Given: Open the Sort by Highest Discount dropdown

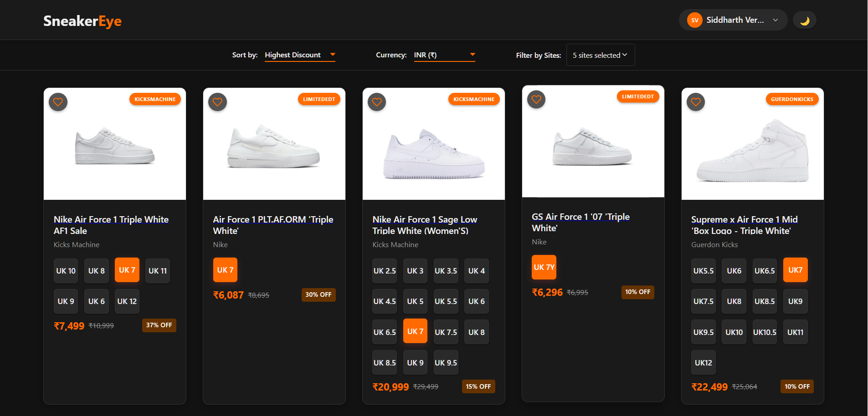Looking at the screenshot, I should point(300,55).
